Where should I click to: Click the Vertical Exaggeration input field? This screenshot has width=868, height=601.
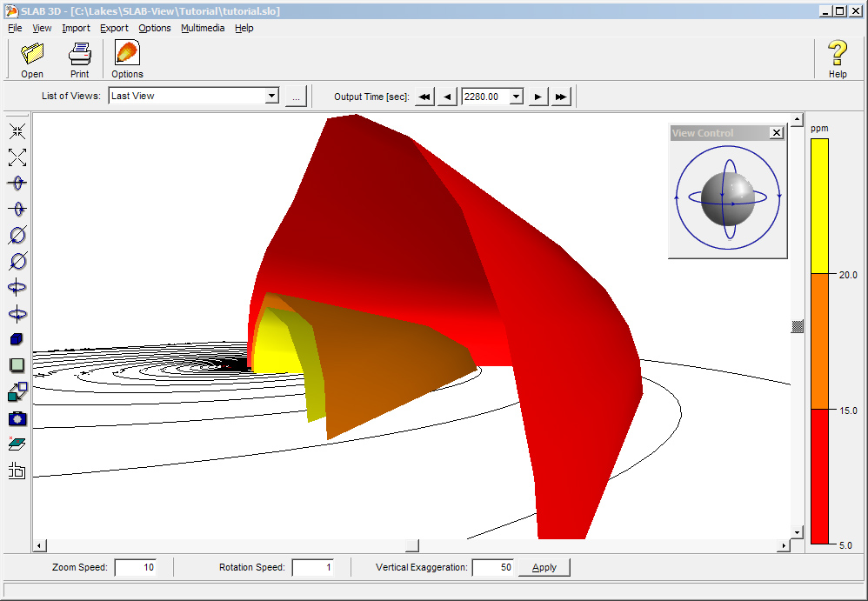[x=493, y=567]
